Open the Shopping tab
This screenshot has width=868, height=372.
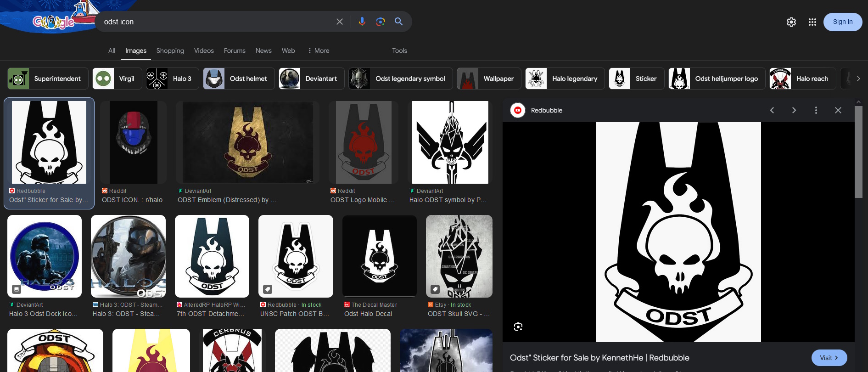click(170, 51)
